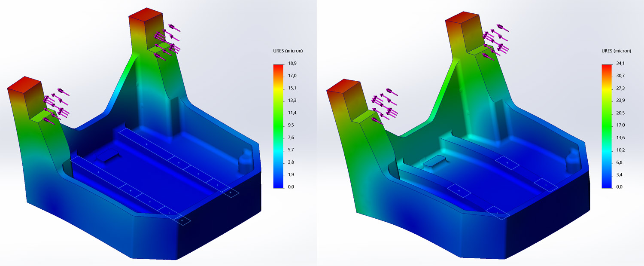Select the 9,5 value in left legend
Image resolution: width=644 pixels, height=266 pixels.
[x=292, y=125]
